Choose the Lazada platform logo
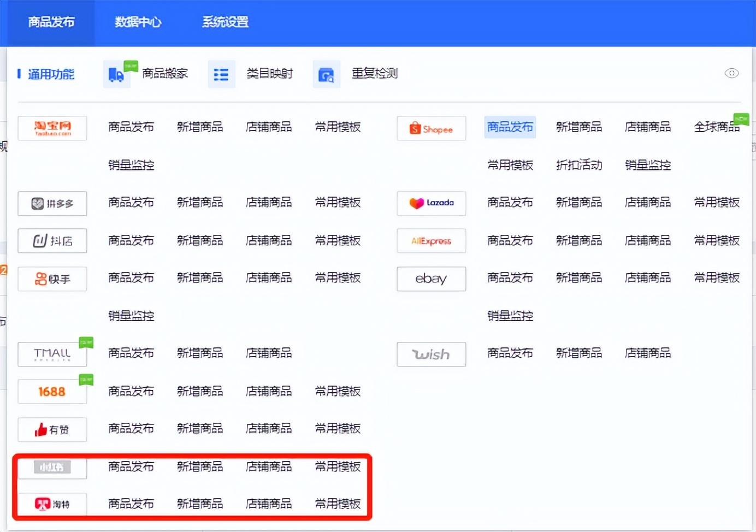 point(431,204)
